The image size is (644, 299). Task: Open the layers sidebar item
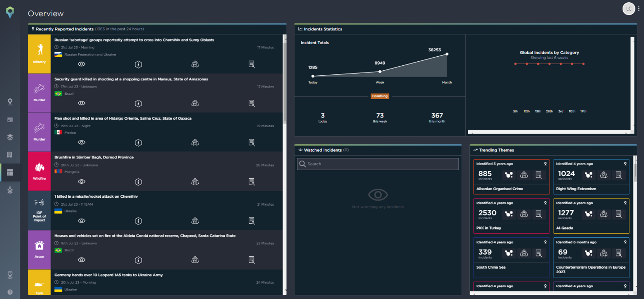10,137
